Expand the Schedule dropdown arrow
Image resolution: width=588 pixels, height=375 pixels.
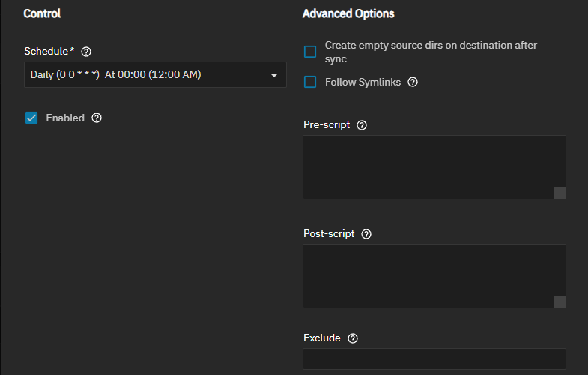tap(274, 75)
